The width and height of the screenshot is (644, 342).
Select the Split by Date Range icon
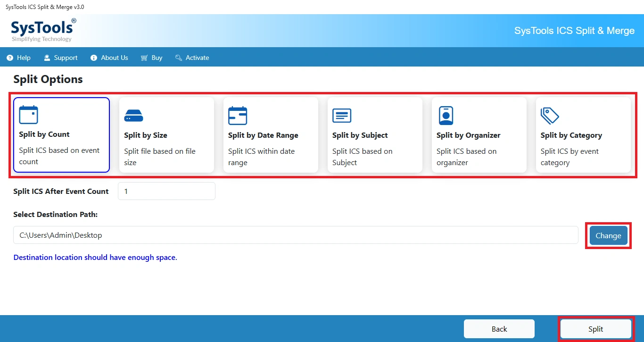[x=238, y=116]
